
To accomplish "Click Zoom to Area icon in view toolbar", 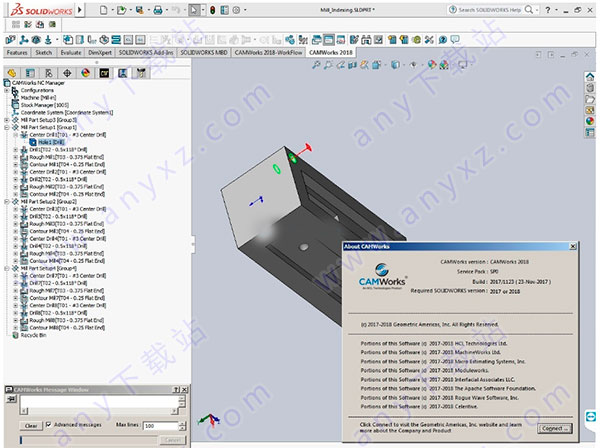I will pyautogui.click(x=328, y=65).
